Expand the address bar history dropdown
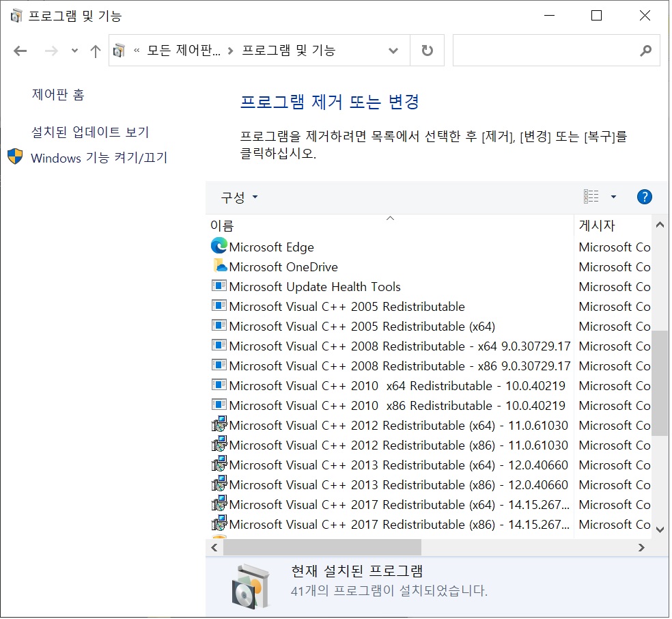 point(393,51)
